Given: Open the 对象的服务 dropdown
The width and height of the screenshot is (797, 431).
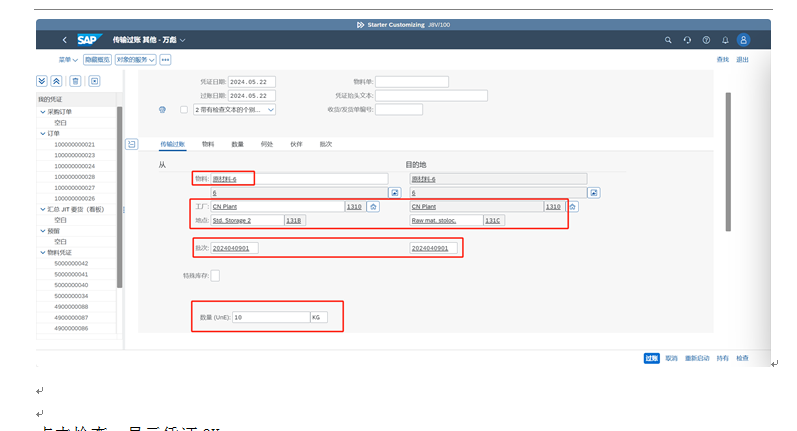Looking at the screenshot, I should tap(135, 60).
